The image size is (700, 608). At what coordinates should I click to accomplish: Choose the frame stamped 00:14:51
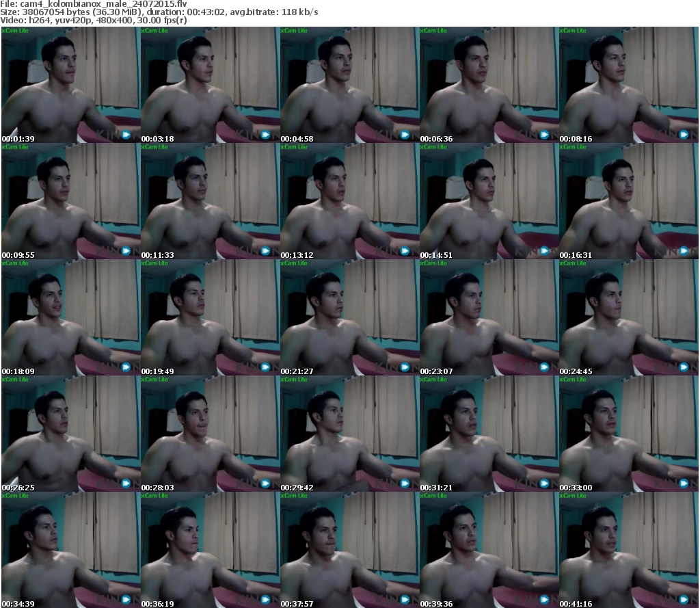click(489, 201)
